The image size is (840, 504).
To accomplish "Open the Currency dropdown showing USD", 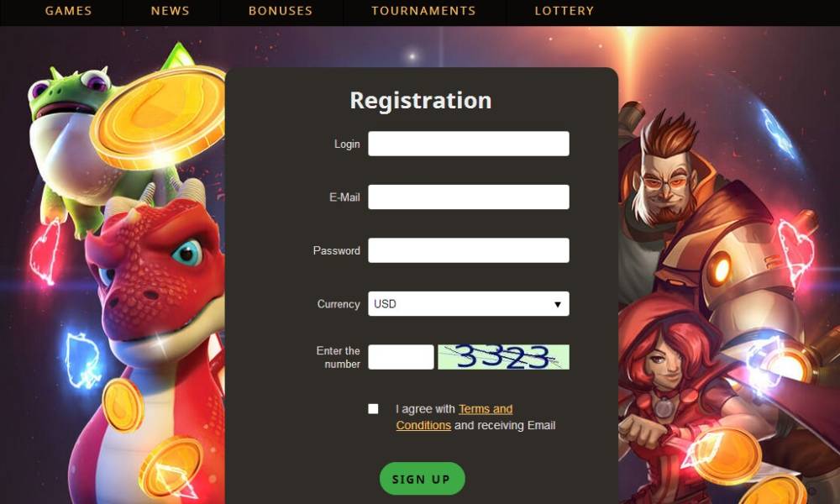I will click(468, 304).
